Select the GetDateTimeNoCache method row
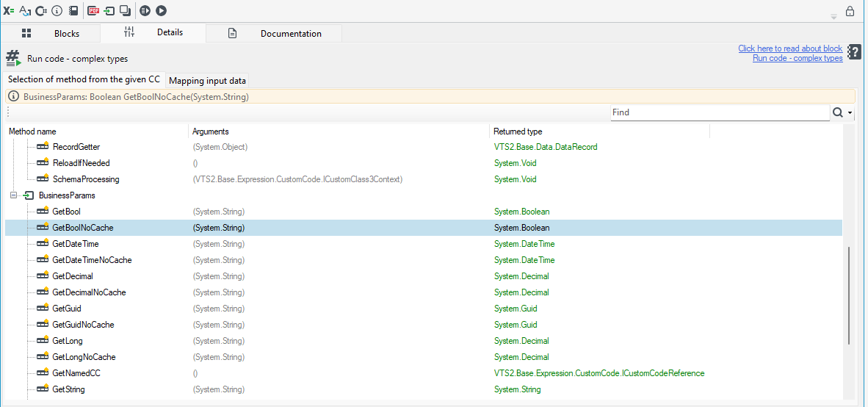Viewport: 868px width, 407px height. (x=424, y=260)
